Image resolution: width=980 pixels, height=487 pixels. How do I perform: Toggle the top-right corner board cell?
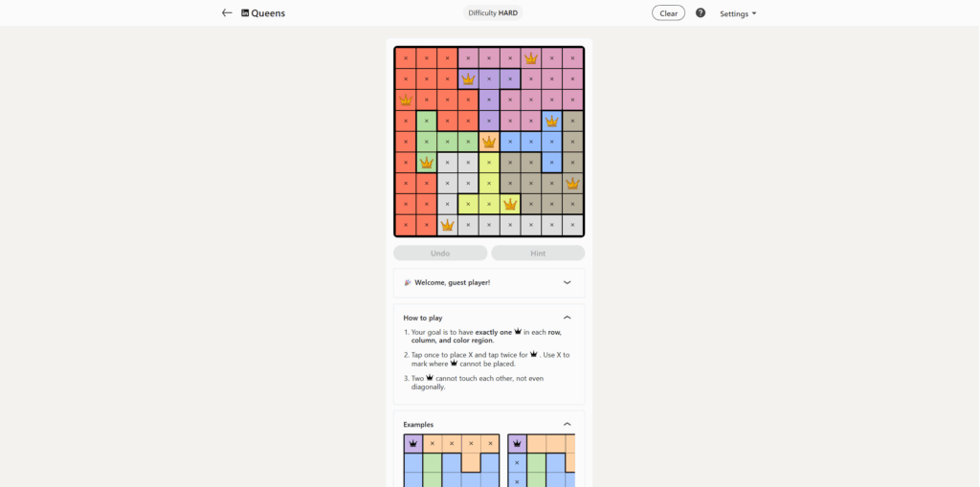572,58
